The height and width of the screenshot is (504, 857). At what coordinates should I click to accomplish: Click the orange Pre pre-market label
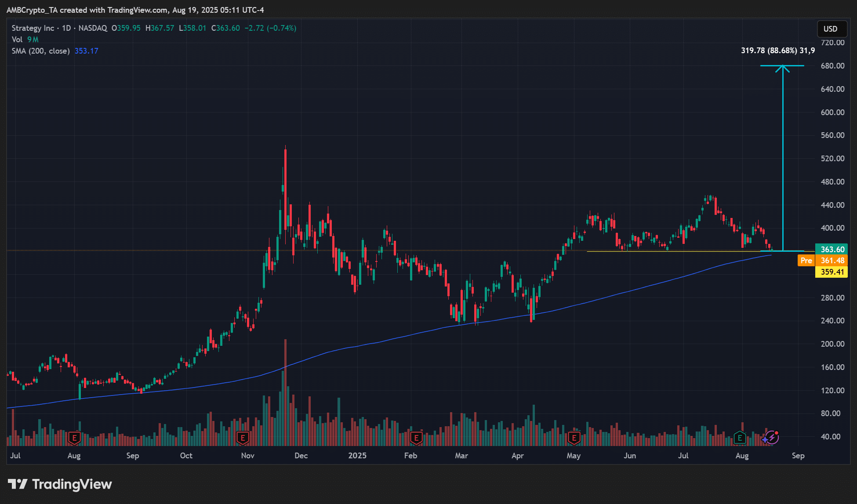coord(806,261)
